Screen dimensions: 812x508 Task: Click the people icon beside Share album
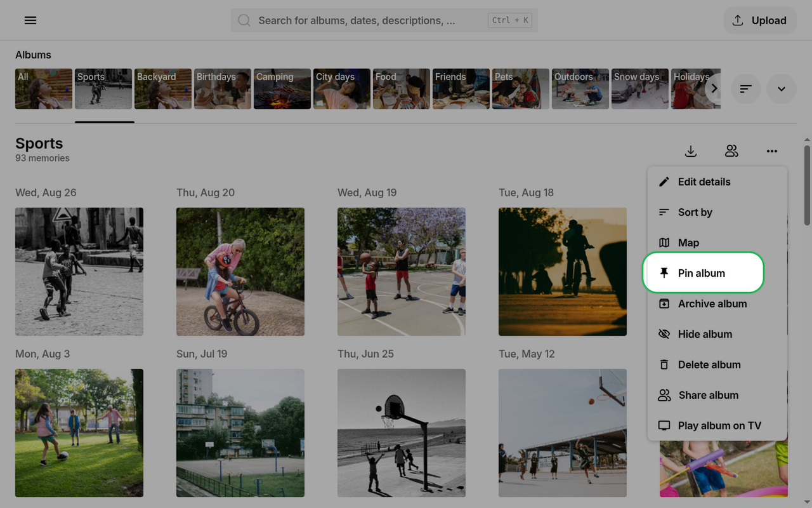(x=664, y=395)
